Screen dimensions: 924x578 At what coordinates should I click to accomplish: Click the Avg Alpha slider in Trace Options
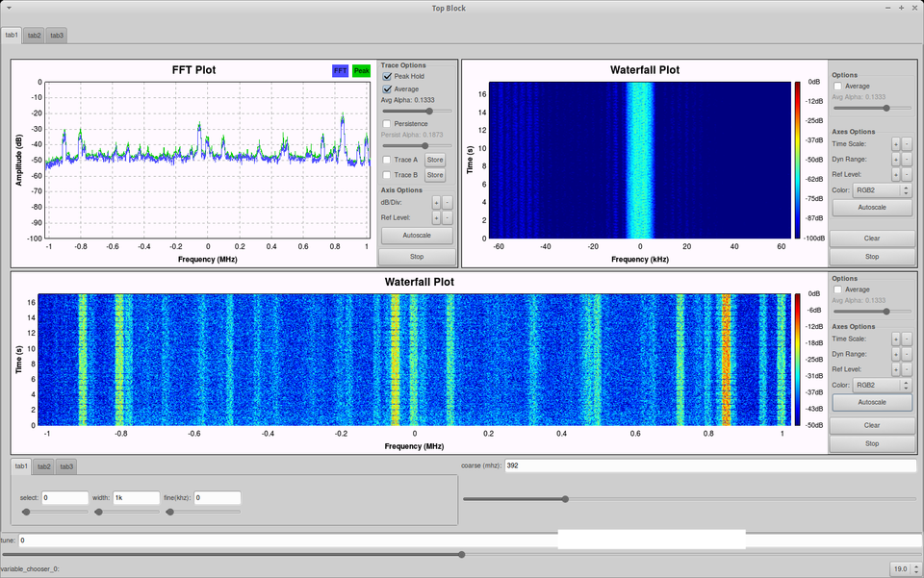click(417, 112)
